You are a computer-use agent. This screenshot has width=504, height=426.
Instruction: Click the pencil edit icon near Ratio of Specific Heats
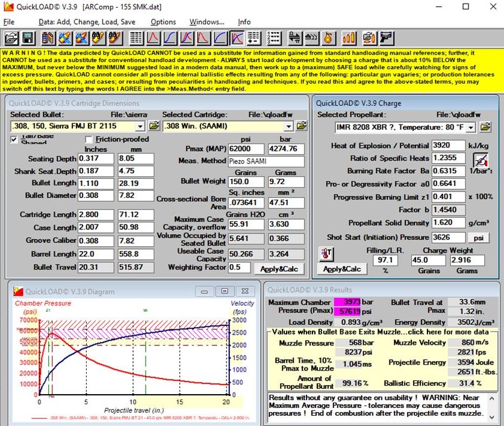[481, 159]
